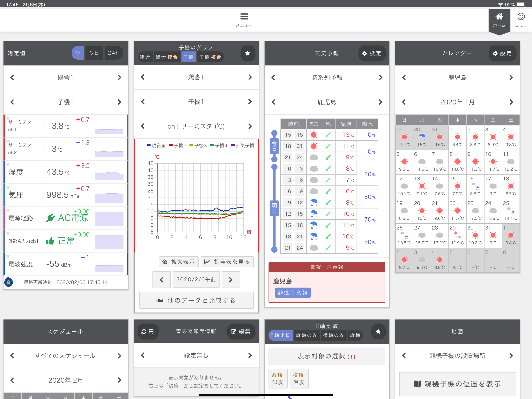Tap the 2020/2/6午前 date field
The image size is (532, 399).
point(196,279)
